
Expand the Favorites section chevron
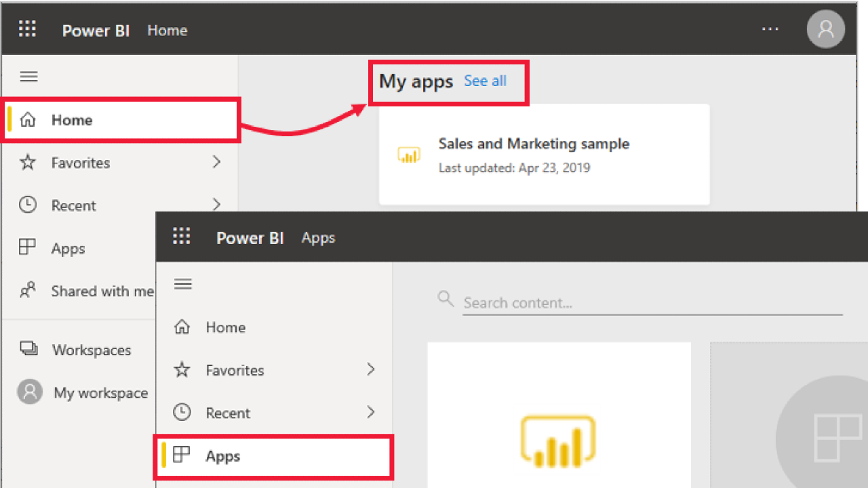click(216, 163)
